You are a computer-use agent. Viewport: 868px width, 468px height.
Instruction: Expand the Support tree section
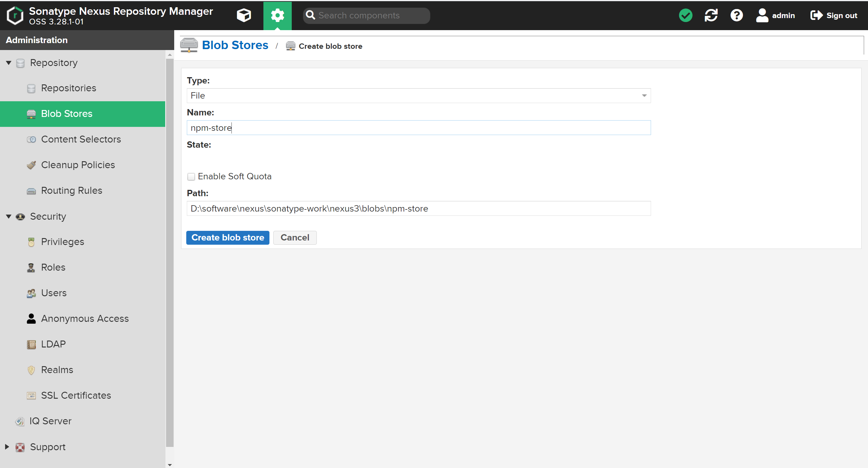[7, 447]
